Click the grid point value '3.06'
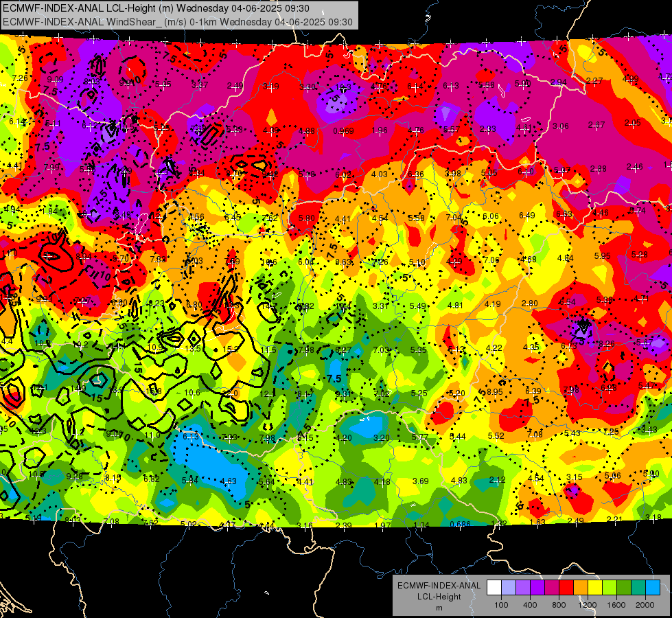The height and width of the screenshot is (618, 672). point(561,126)
